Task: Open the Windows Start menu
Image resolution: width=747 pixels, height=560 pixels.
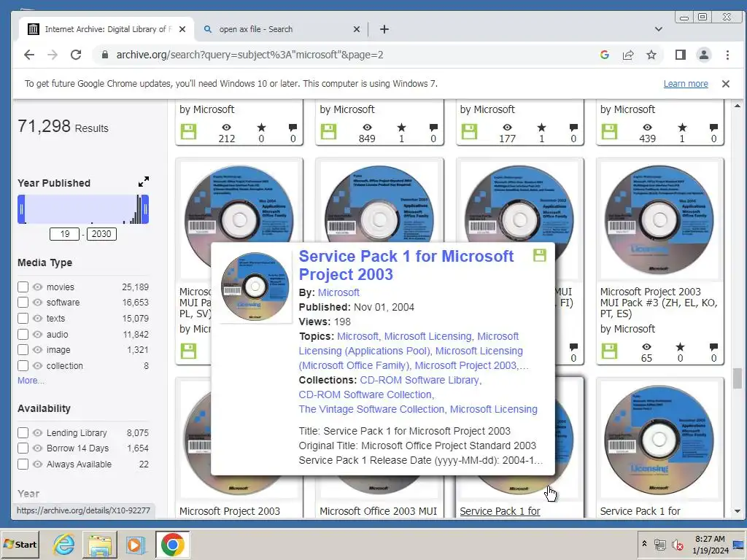Action: (x=20, y=544)
